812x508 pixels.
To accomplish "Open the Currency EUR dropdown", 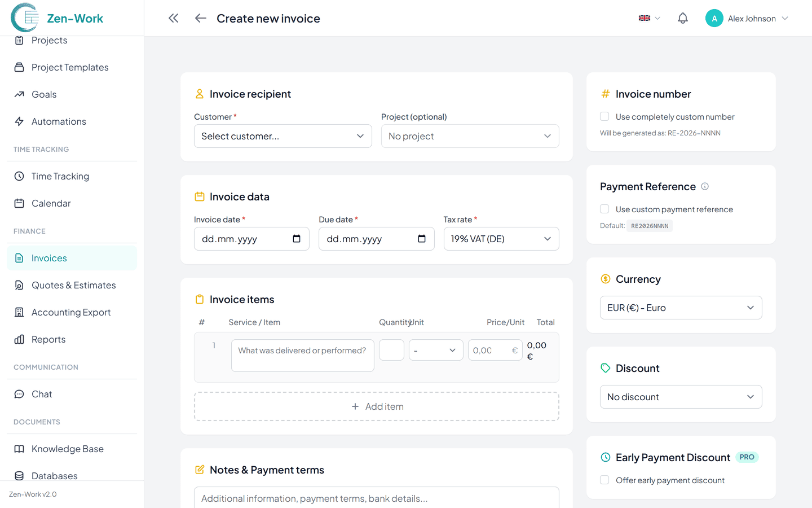I will tap(681, 308).
